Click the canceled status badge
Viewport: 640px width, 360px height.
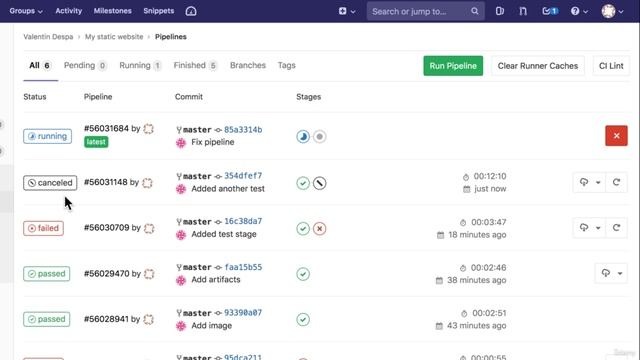click(x=50, y=183)
